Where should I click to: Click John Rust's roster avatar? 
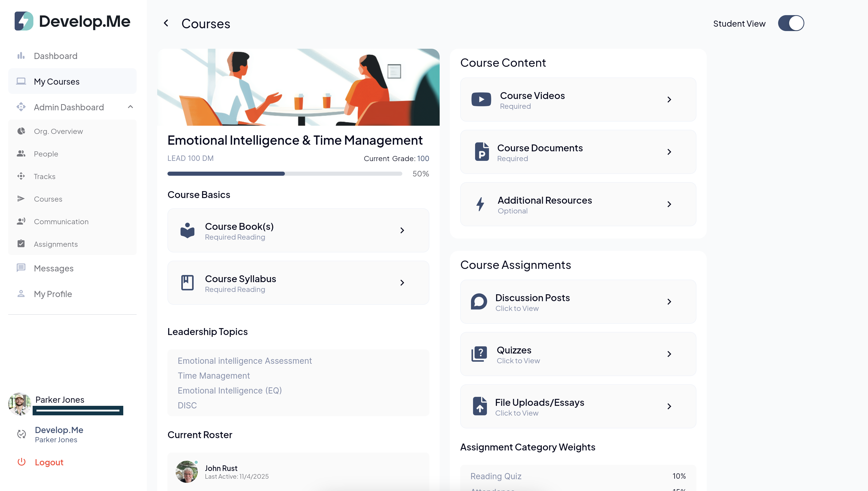(x=187, y=472)
